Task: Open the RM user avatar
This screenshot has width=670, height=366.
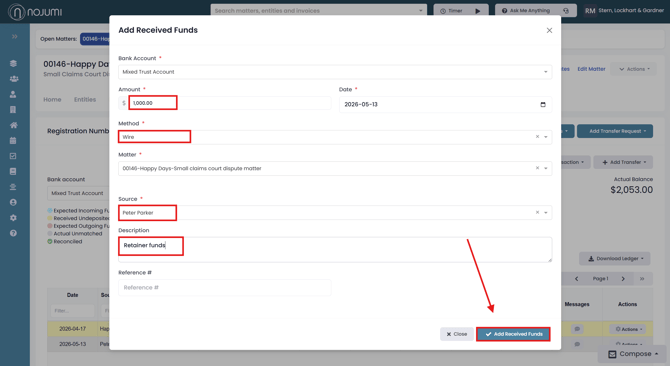Action: click(590, 11)
